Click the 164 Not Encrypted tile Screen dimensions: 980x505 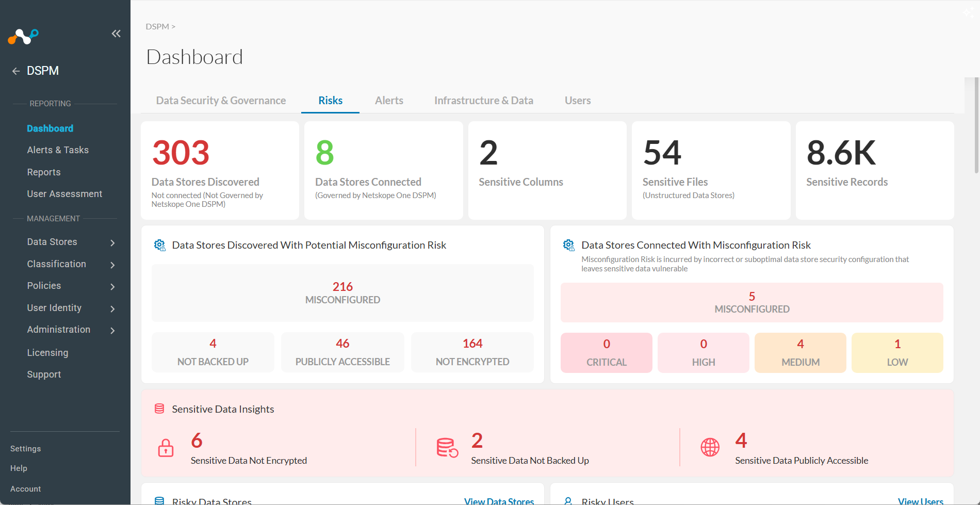(472, 352)
